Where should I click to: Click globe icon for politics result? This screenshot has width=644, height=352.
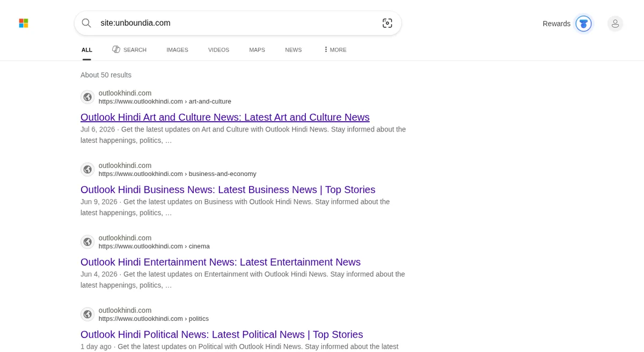pos(87,314)
